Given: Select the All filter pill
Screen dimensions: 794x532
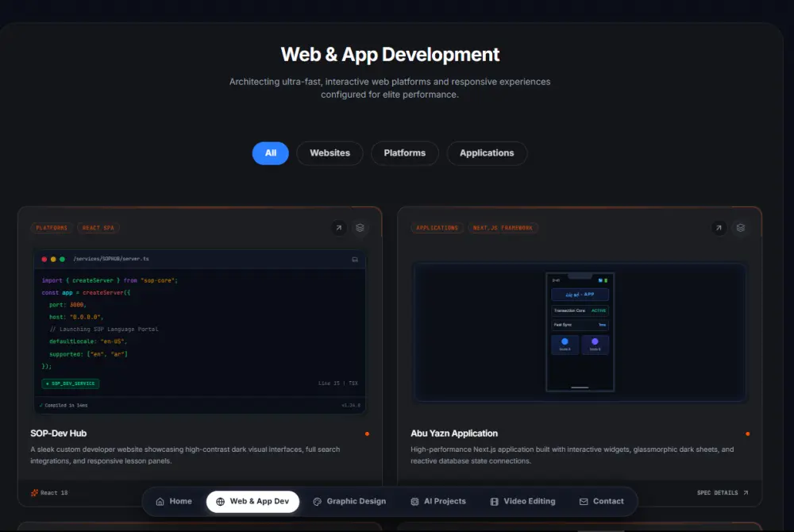Looking at the screenshot, I should click(271, 153).
